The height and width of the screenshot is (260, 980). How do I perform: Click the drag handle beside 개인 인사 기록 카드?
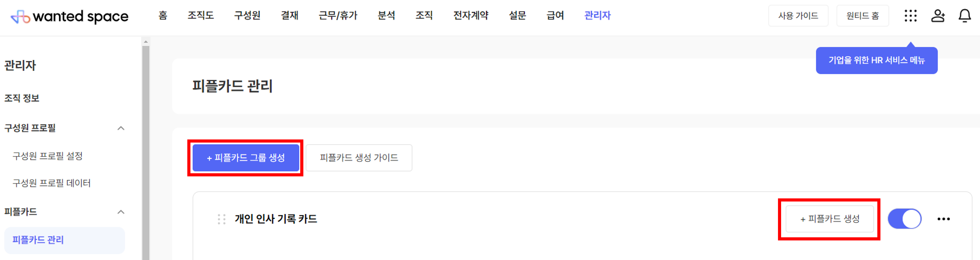click(221, 219)
